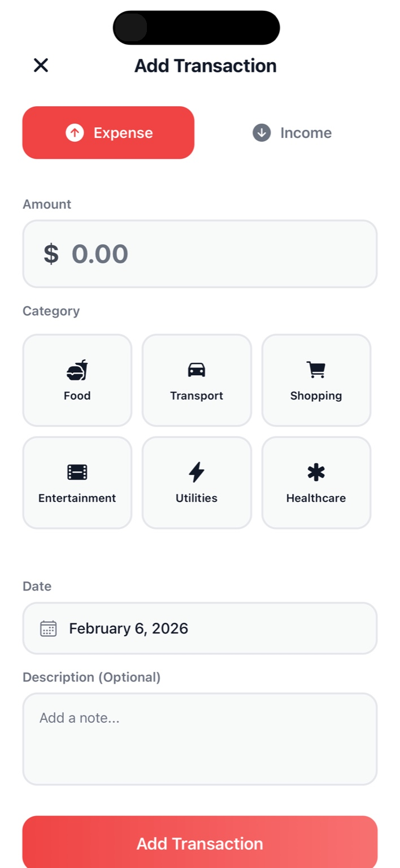Click the calendar icon in Date field
This screenshot has height=868, width=400.
pyautogui.click(x=47, y=628)
